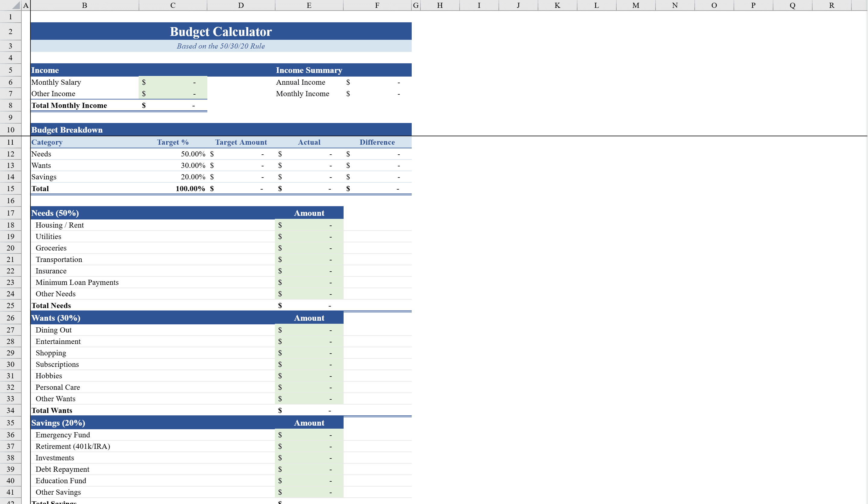The height and width of the screenshot is (504, 868).
Task: Select the Housing / Rent amount cell
Action: pyautogui.click(x=309, y=225)
